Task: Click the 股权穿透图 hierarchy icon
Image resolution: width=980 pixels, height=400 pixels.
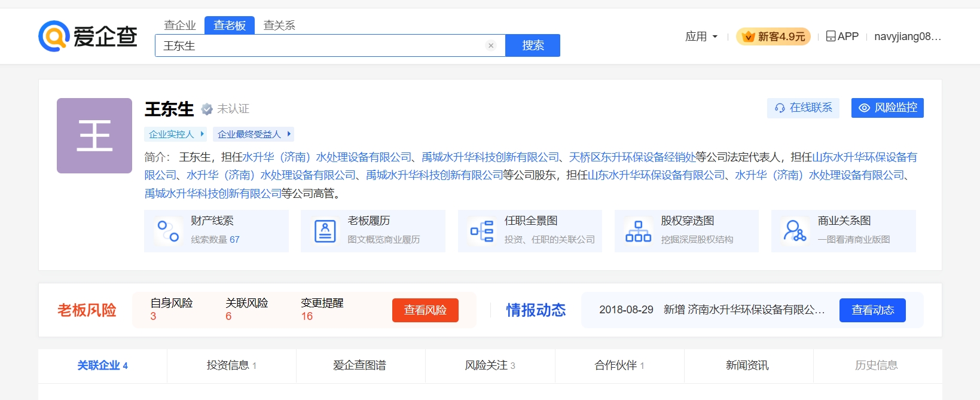Action: click(638, 231)
